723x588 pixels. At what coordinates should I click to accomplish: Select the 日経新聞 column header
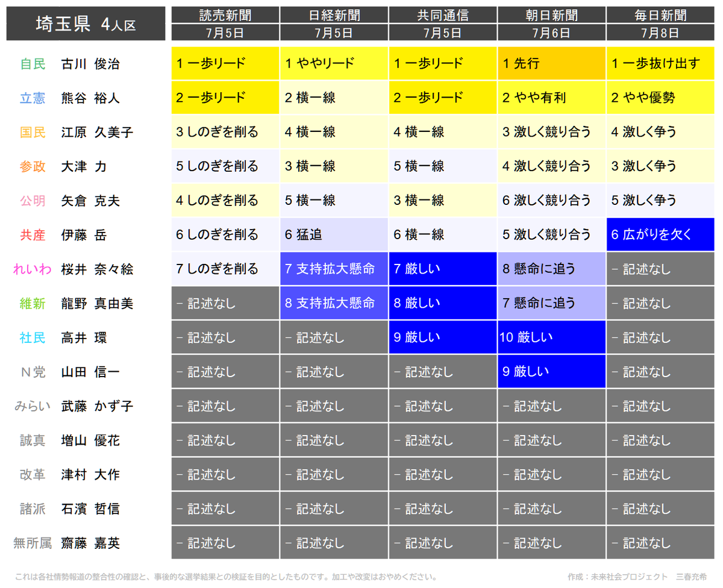[x=334, y=15]
